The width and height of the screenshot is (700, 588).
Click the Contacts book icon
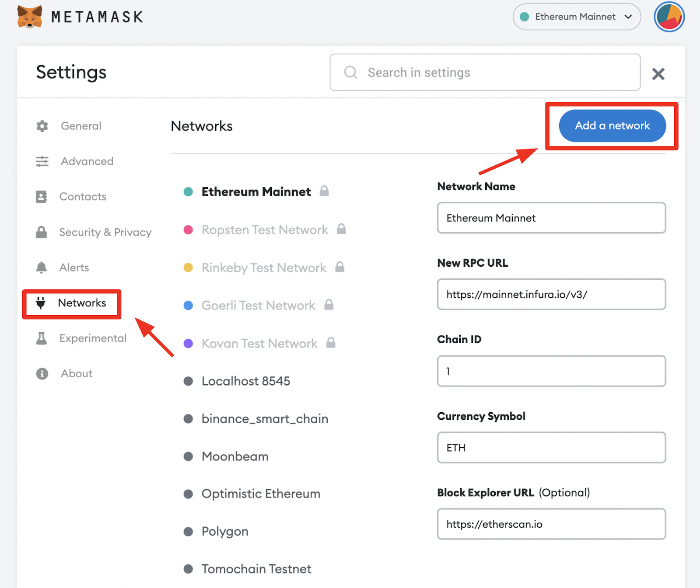pyautogui.click(x=41, y=197)
